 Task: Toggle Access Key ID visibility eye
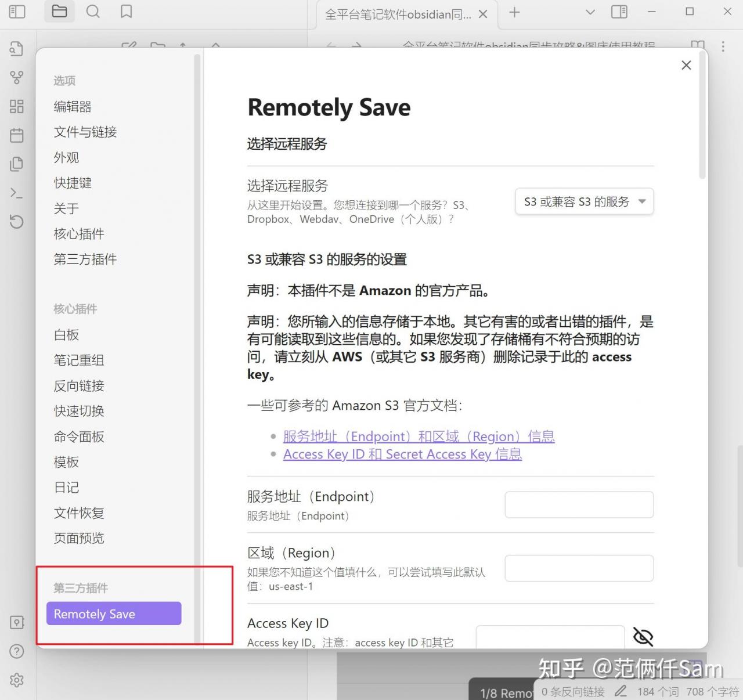pyautogui.click(x=643, y=637)
